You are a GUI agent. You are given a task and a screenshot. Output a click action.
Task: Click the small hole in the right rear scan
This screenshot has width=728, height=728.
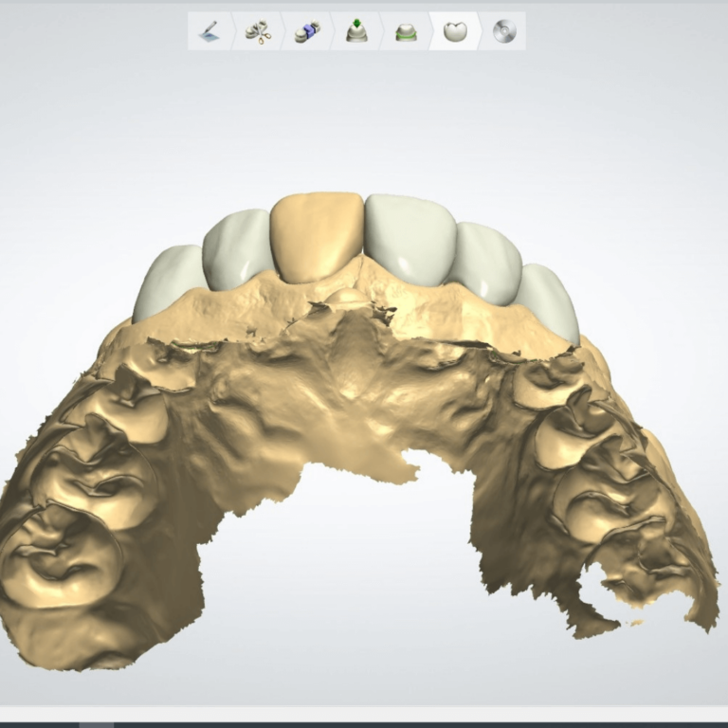(x=609, y=588)
